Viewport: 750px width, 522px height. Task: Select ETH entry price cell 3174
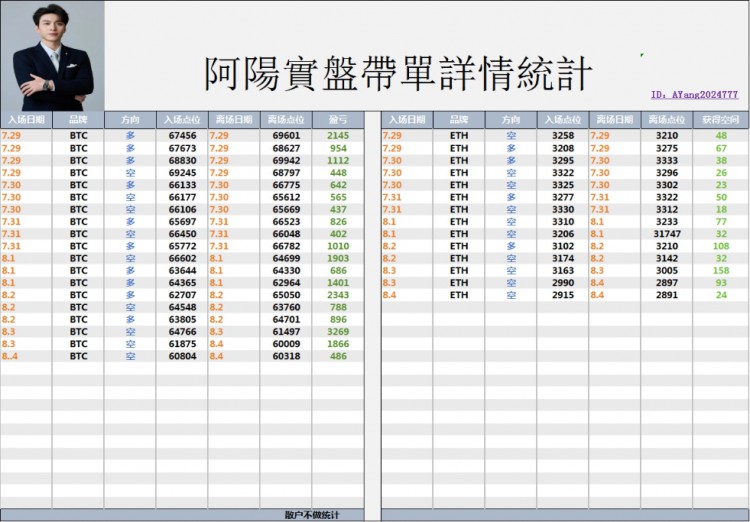[x=562, y=258]
